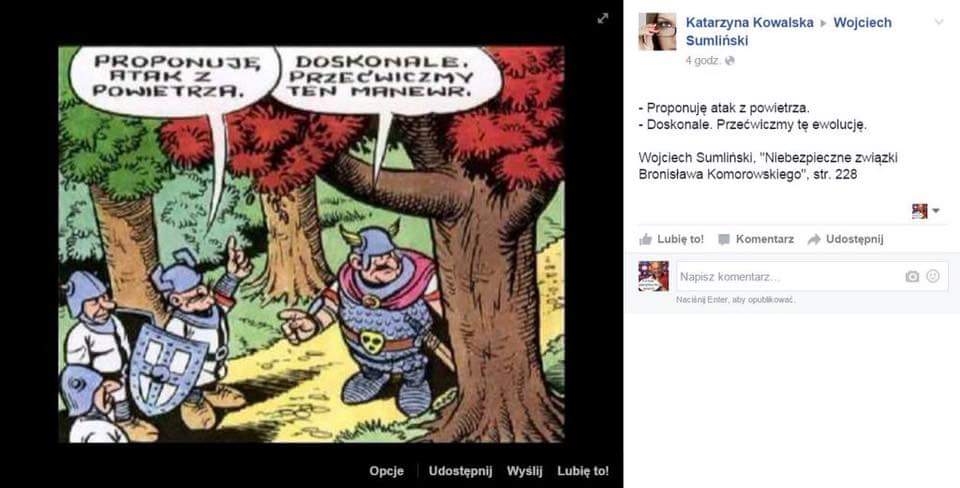The height and width of the screenshot is (488, 960).
Task: Click the globe privacy icon
Action: click(x=729, y=61)
